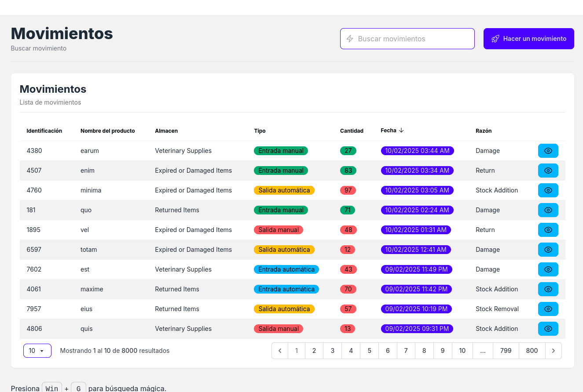Click Stock Removal reason in the eius row

497,309
